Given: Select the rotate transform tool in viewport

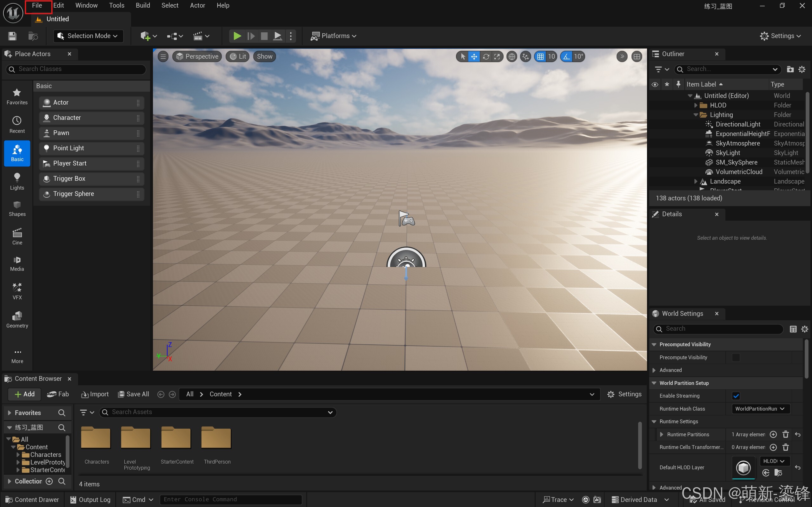Looking at the screenshot, I should click(485, 57).
